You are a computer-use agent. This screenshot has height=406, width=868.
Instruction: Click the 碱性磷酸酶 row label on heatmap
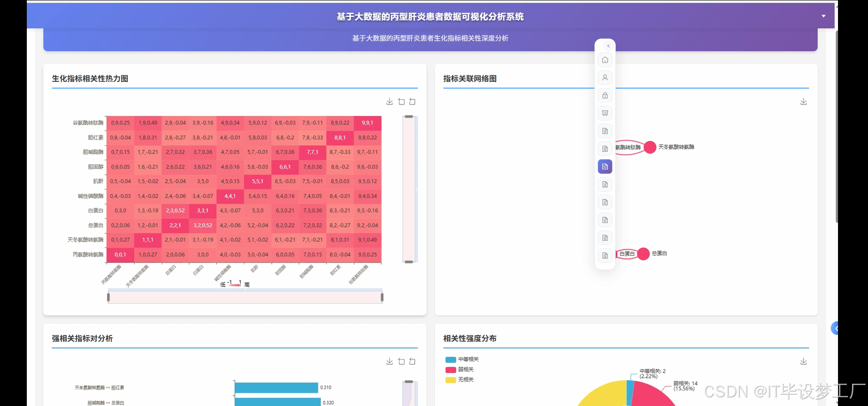click(x=91, y=196)
